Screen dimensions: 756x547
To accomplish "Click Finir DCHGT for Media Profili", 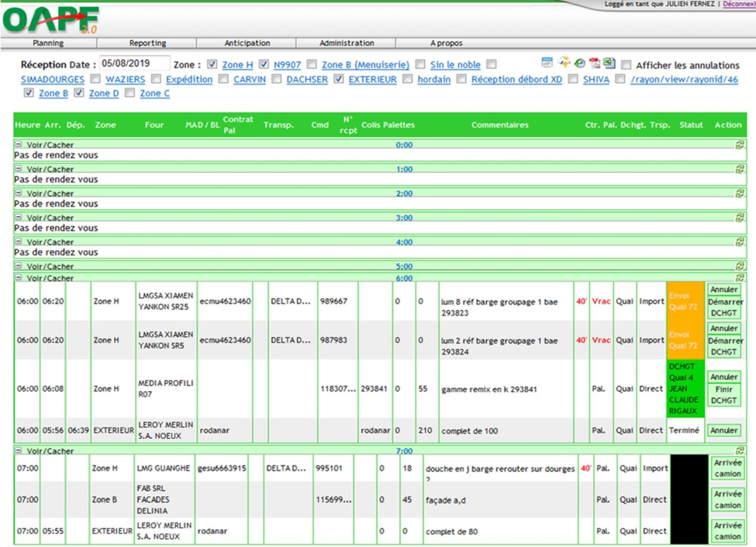I will point(724,395).
